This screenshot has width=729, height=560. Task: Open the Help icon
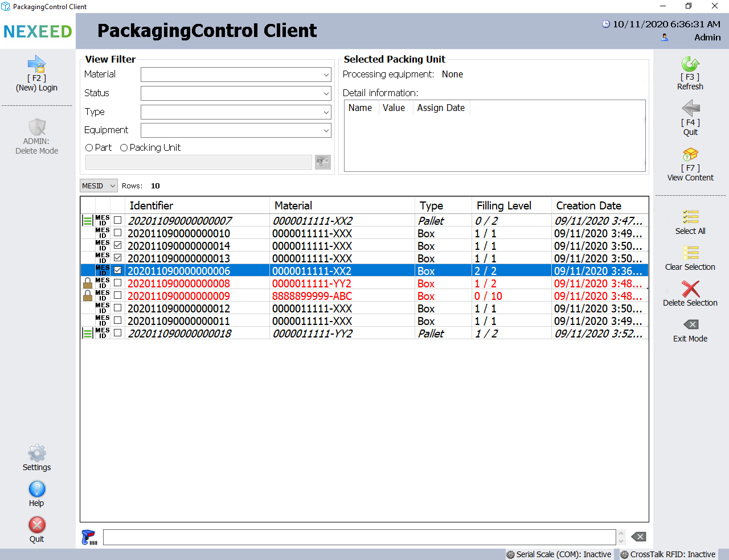[x=37, y=489]
